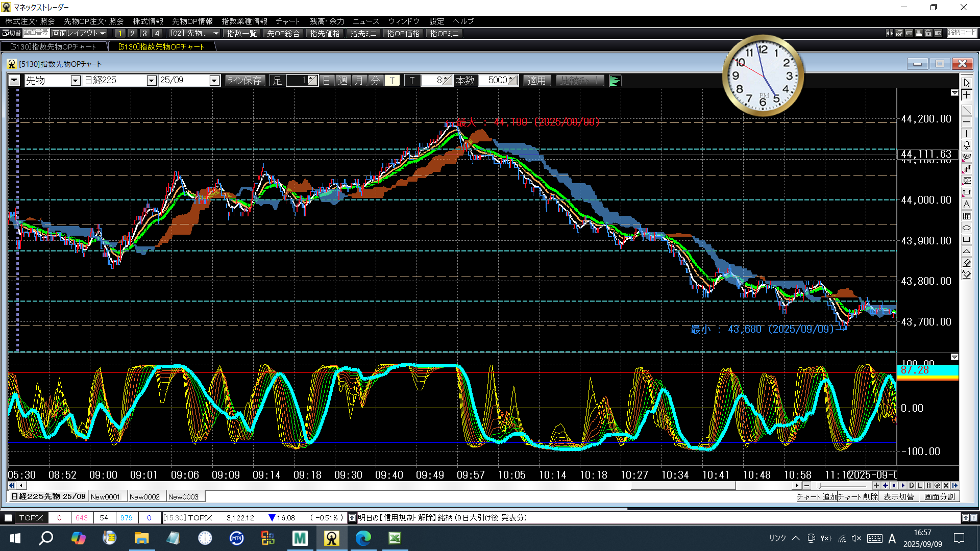The width and height of the screenshot is (980, 551).
Task: Open the 25/09 contract month dropdown
Action: (214, 81)
